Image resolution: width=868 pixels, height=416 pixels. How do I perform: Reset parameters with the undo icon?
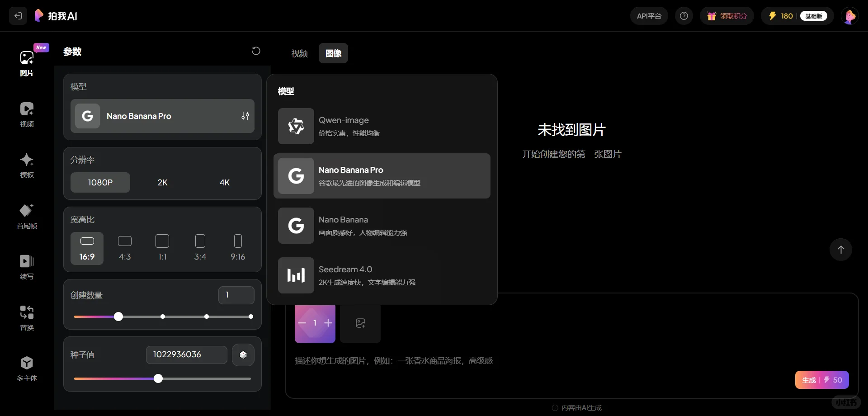(x=256, y=51)
